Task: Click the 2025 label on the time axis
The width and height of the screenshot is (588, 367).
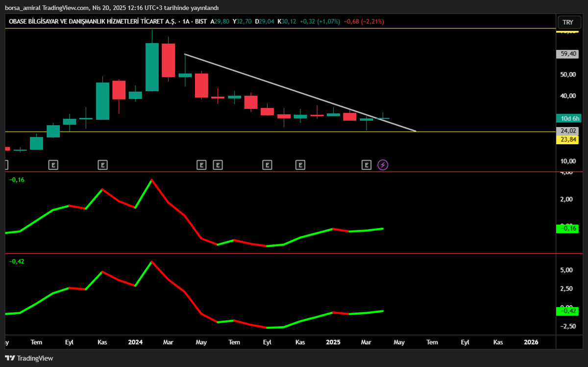Action: (x=333, y=342)
